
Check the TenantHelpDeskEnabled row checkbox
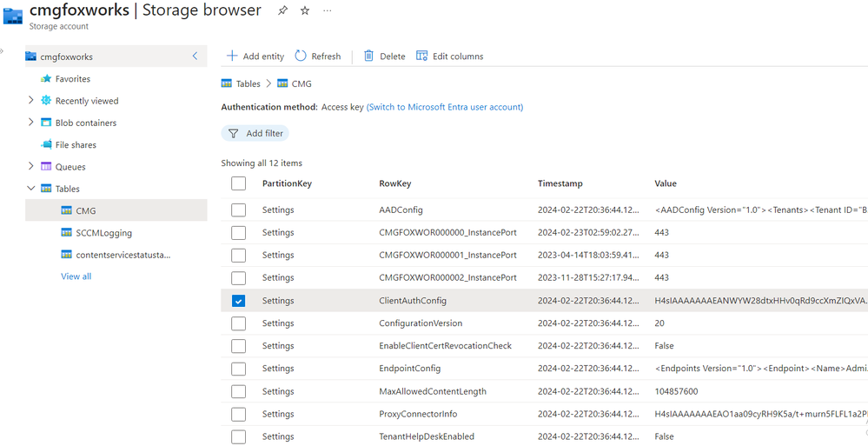point(239,436)
